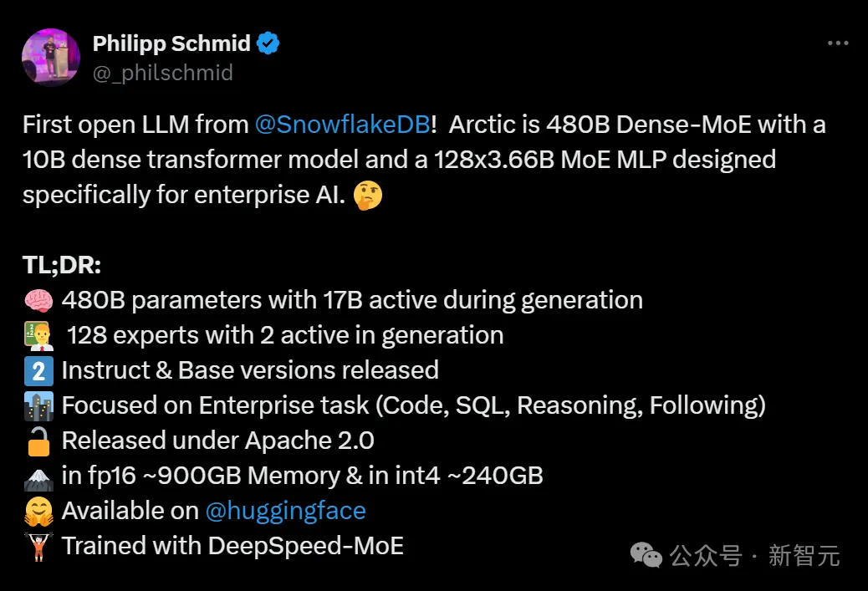The width and height of the screenshot is (868, 591).
Task: Click the mountain emoji beside fp16 memory
Action: pyautogui.click(x=38, y=479)
